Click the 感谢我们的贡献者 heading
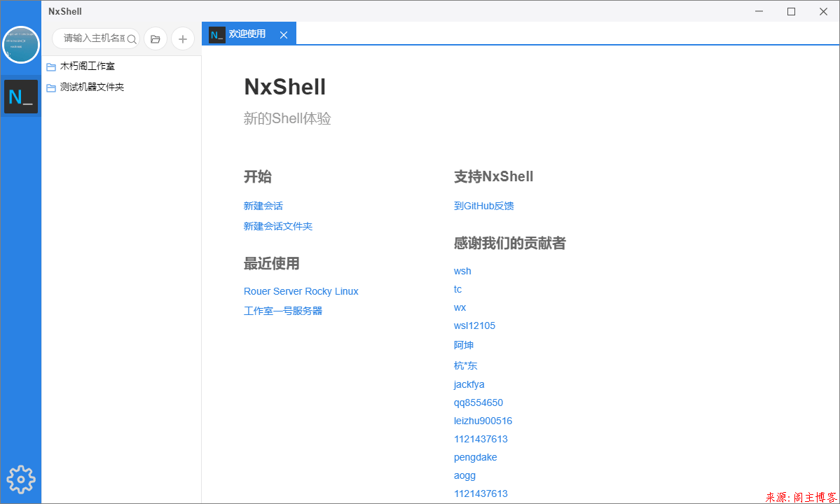 coord(509,244)
